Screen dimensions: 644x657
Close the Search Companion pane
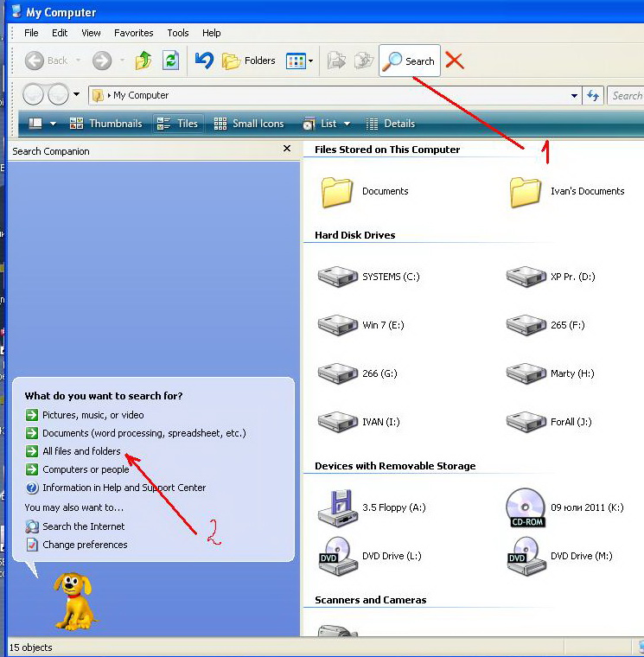(x=287, y=150)
